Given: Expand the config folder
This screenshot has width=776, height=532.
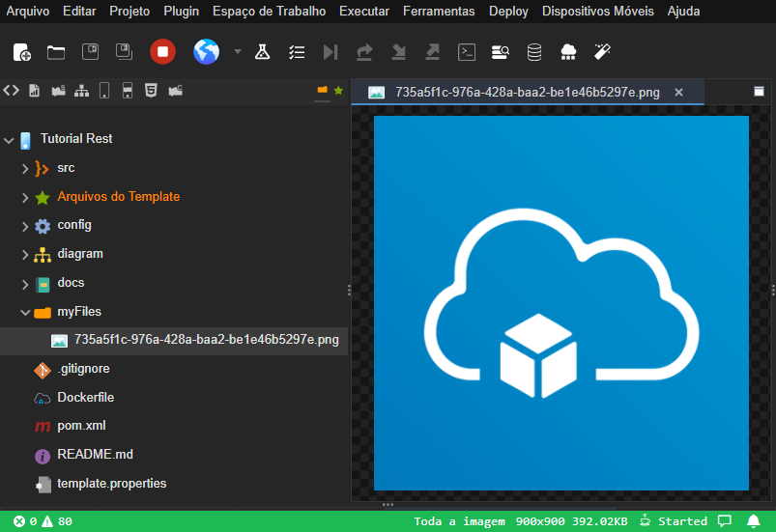Looking at the screenshot, I should pos(25,227).
